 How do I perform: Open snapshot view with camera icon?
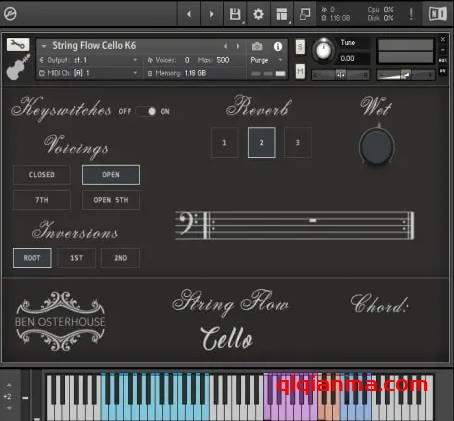257,46
